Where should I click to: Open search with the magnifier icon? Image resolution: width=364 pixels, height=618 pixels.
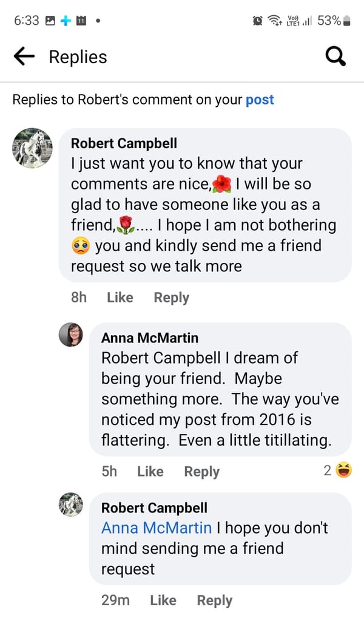point(335,57)
